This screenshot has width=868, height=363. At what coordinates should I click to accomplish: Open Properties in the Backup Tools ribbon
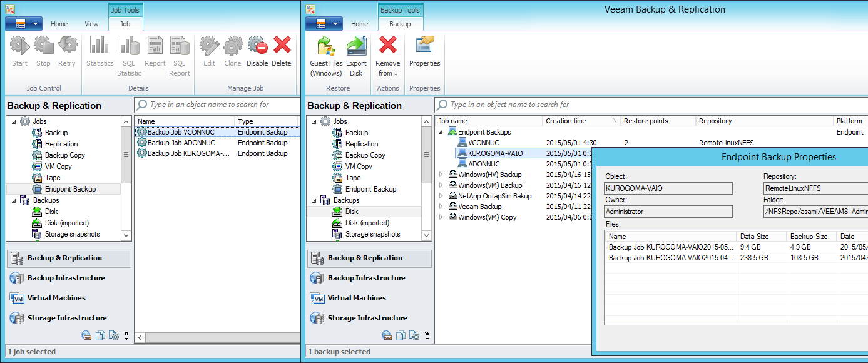(x=425, y=51)
